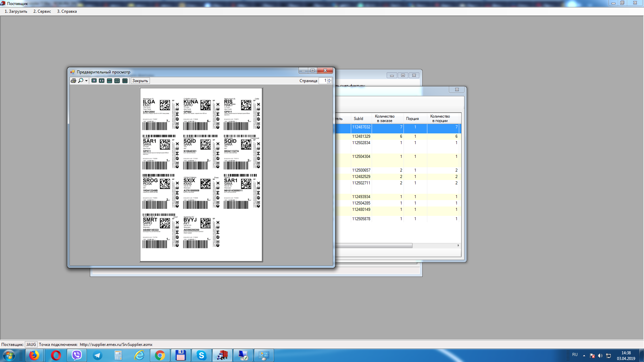Select the one-page view layout
Screen dimensions: 644x362
[94, 81]
